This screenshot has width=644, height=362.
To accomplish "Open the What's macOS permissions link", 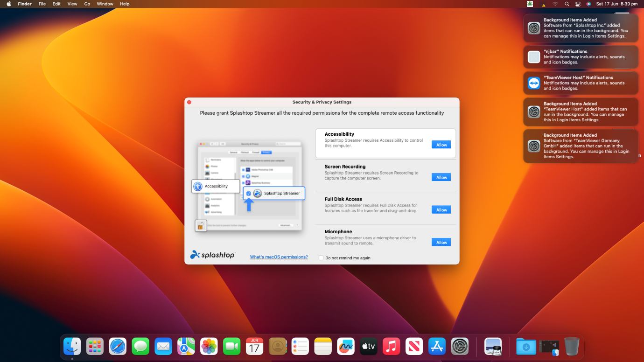I will [x=279, y=257].
